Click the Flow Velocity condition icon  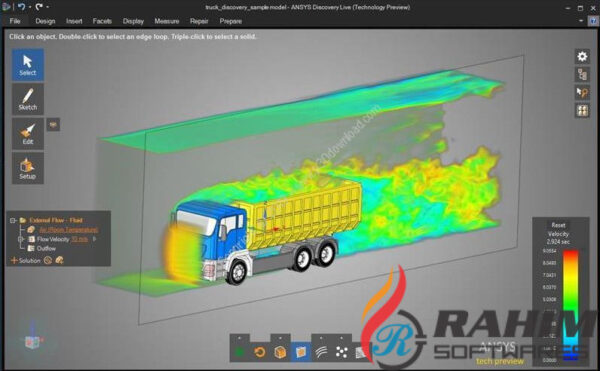(x=31, y=239)
